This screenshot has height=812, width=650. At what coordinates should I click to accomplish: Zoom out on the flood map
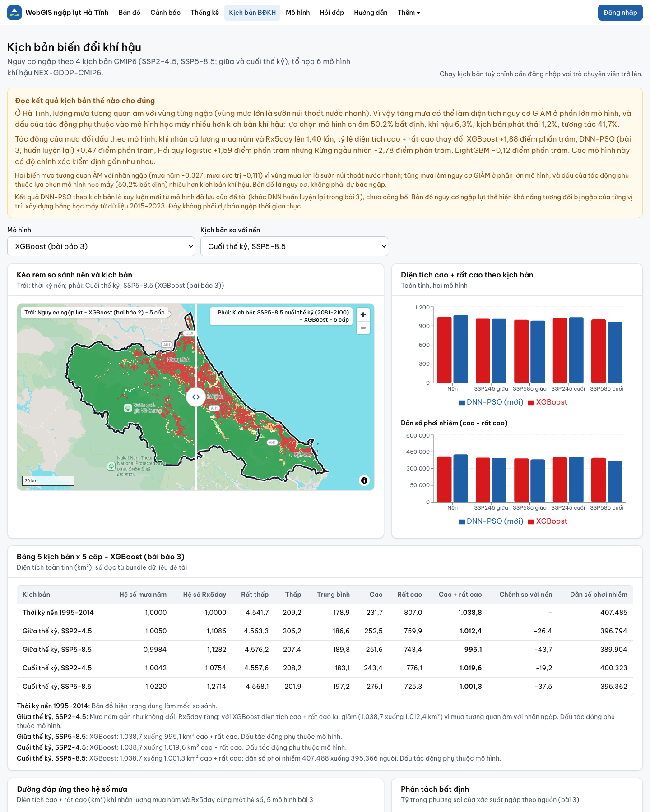point(363,328)
